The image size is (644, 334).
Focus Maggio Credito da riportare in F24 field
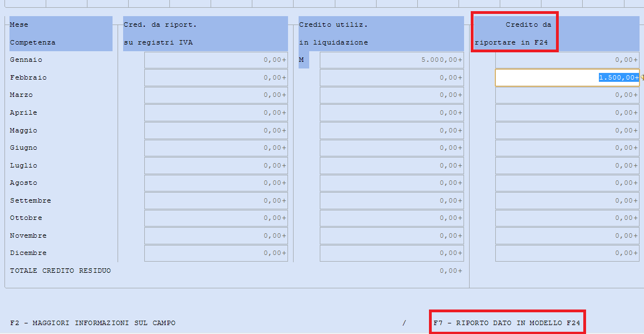point(567,130)
